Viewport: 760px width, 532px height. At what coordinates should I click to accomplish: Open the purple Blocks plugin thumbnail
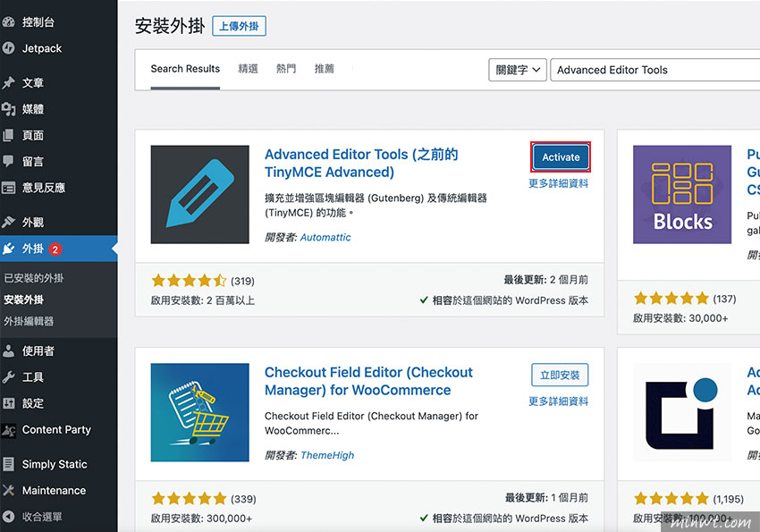pyautogui.click(x=682, y=194)
